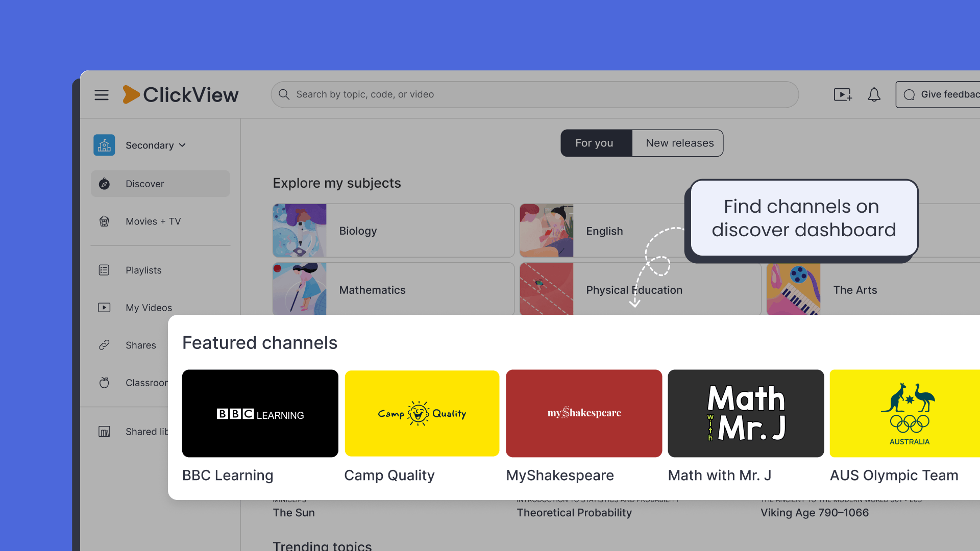Open the BBC Learning channel thumbnail
The image size is (980, 551).
click(260, 413)
